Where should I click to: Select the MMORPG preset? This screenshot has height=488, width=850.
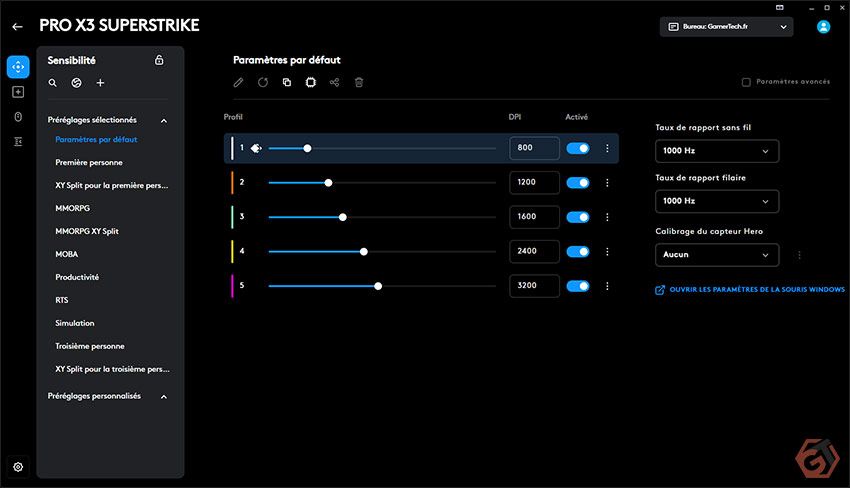pyautogui.click(x=73, y=208)
